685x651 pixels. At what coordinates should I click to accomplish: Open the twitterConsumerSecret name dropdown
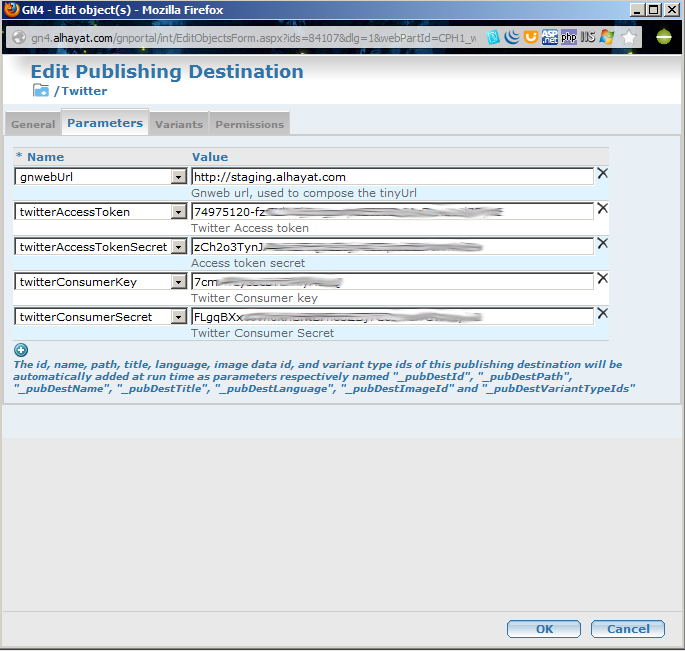[x=178, y=317]
